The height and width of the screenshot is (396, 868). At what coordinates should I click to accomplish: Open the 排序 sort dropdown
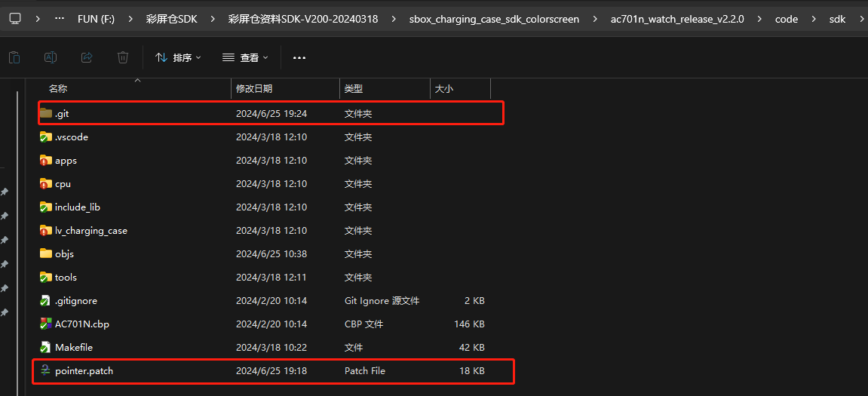pyautogui.click(x=178, y=57)
